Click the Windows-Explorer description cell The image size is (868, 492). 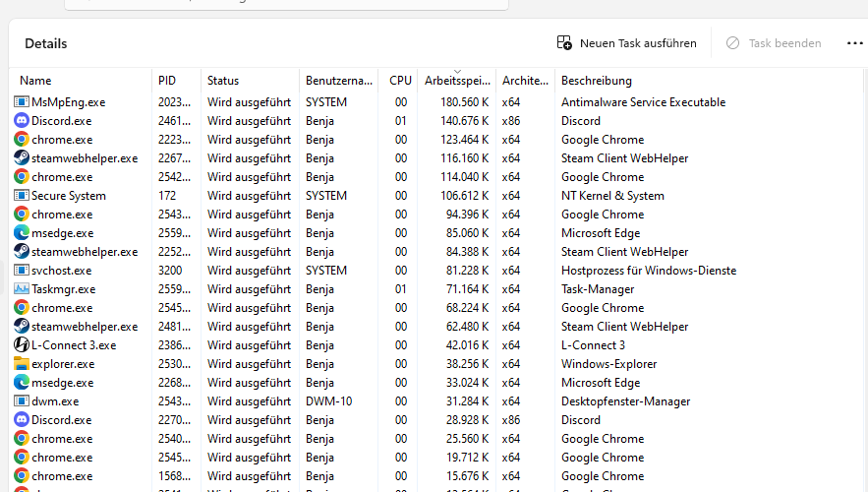(608, 364)
